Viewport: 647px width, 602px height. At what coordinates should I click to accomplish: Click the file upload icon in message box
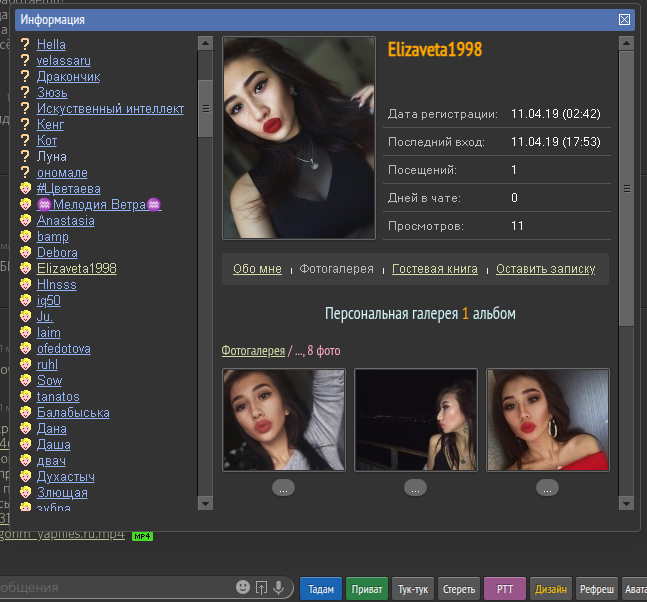coord(261,588)
